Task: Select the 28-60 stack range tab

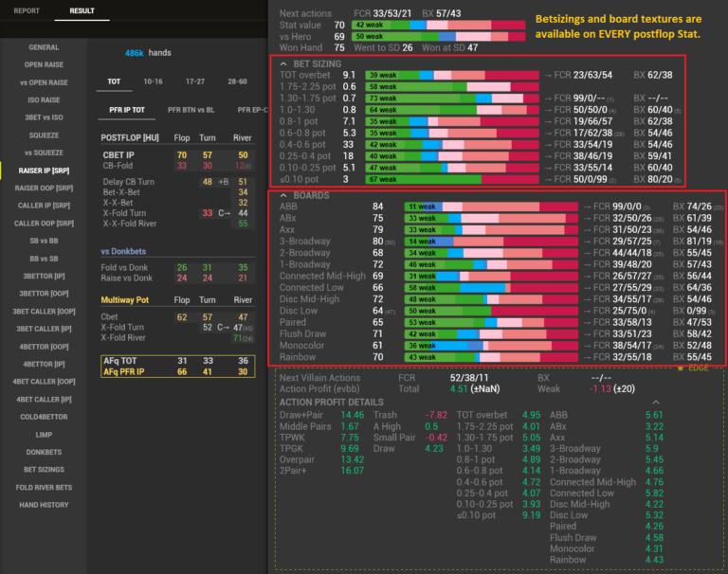Action: 236,81
